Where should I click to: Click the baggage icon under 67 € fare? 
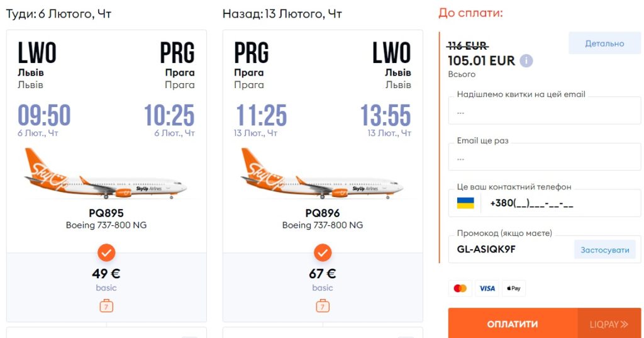pyautogui.click(x=323, y=307)
